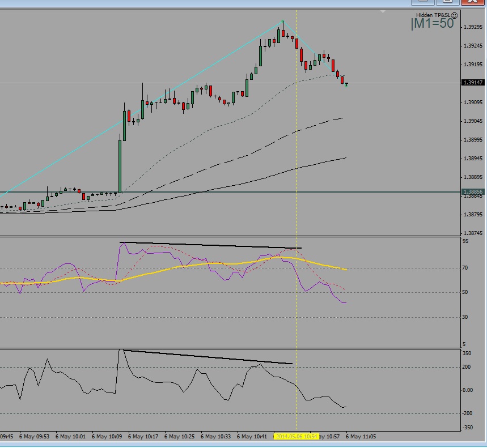Select the dark horizontal line at 1.38856
The image size is (487, 448).
[230, 192]
